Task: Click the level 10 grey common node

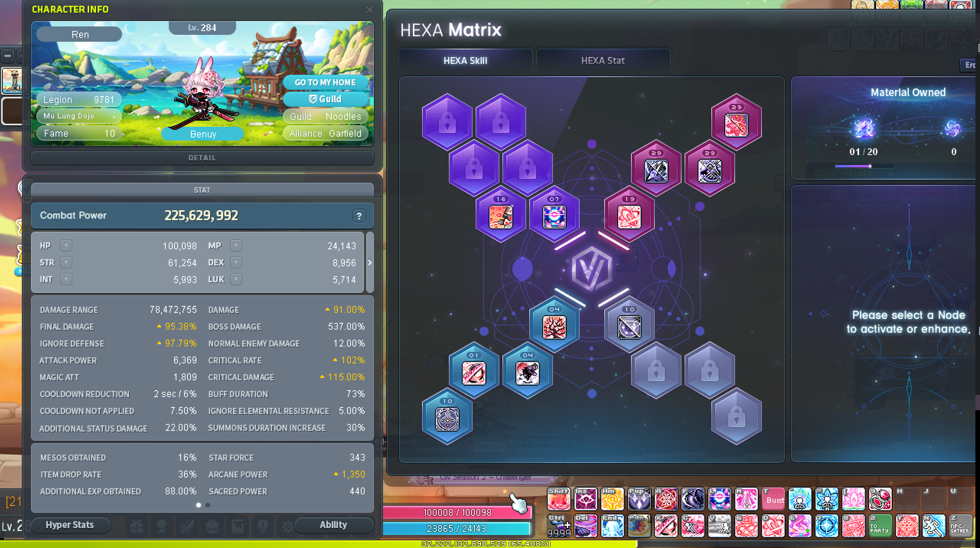Action: tap(629, 326)
